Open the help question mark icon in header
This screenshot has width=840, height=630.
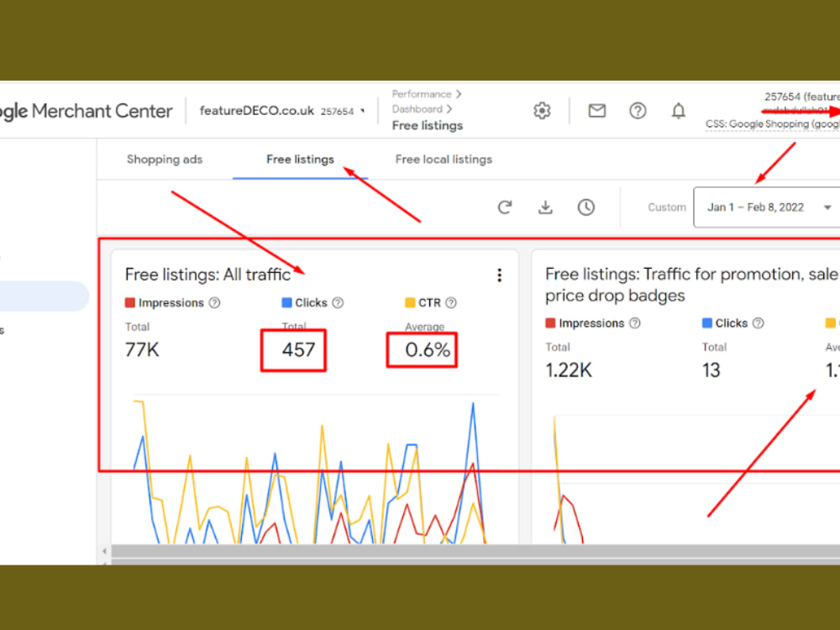[638, 110]
